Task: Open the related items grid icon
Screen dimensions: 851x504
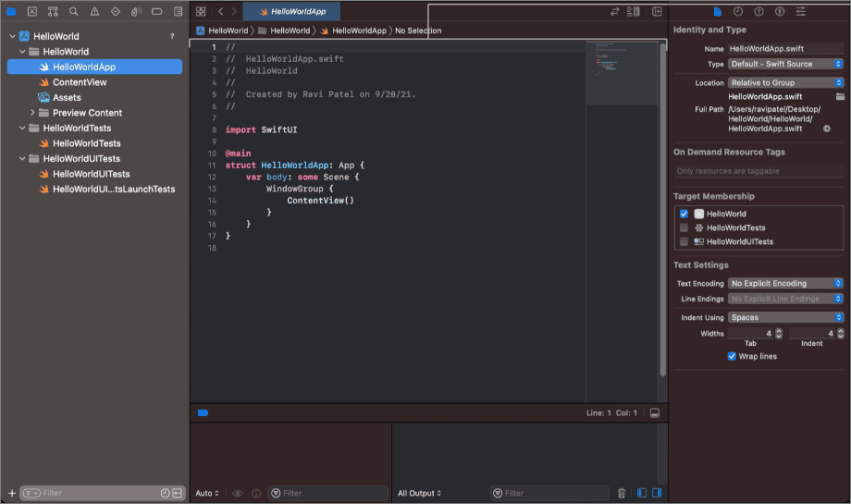Action: pyautogui.click(x=201, y=12)
